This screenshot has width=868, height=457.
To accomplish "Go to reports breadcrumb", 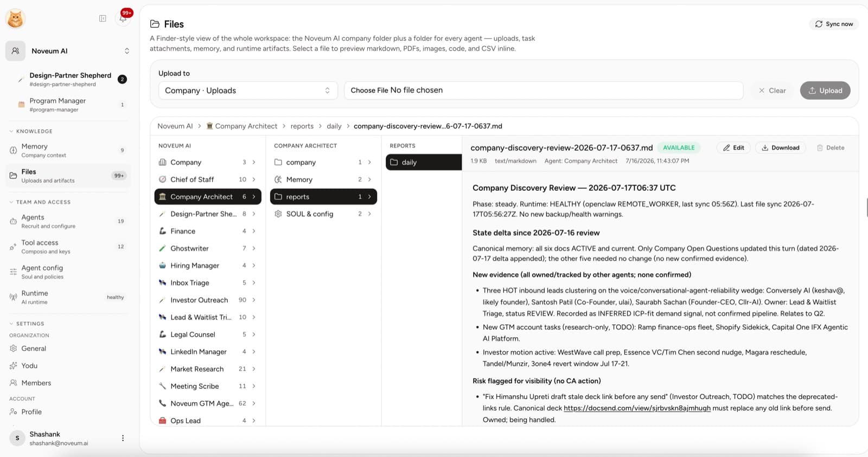I will [302, 126].
